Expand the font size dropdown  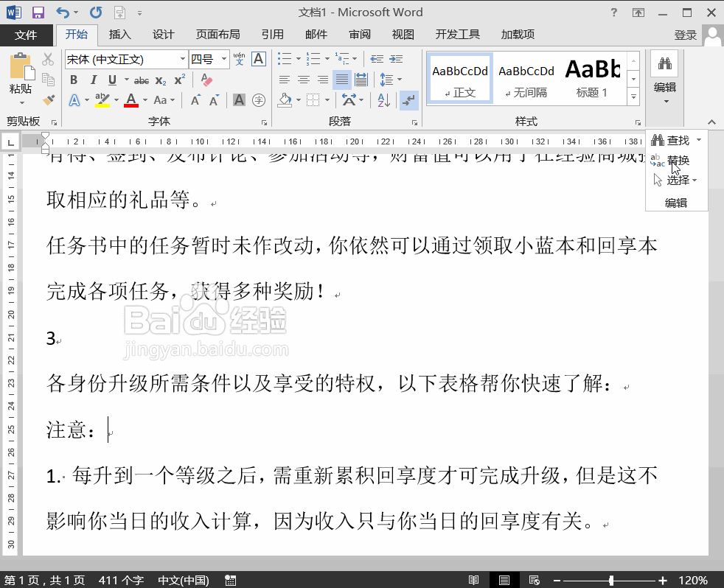(225, 58)
